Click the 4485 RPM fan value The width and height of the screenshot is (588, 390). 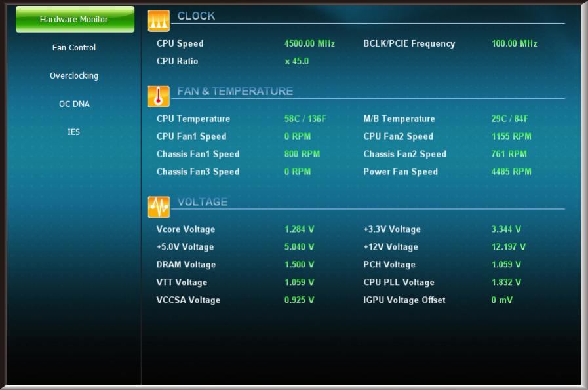click(511, 172)
